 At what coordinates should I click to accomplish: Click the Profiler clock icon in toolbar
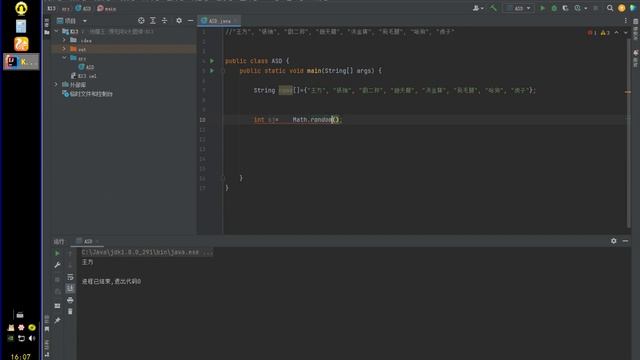[x=577, y=8]
